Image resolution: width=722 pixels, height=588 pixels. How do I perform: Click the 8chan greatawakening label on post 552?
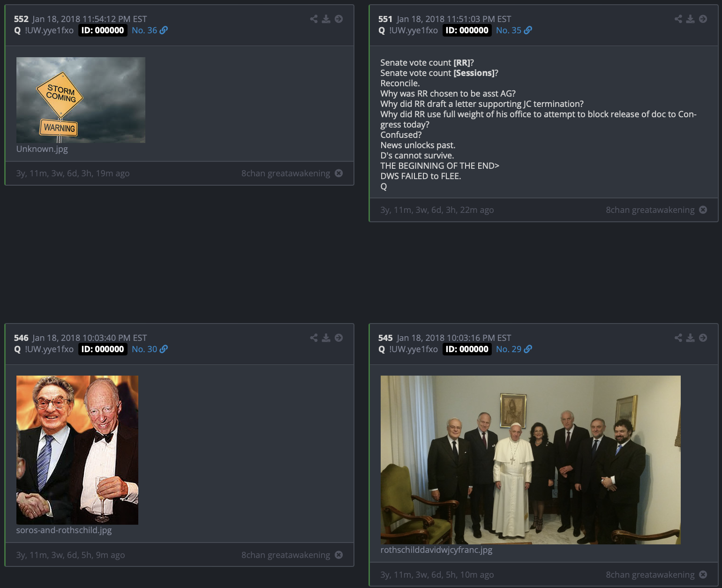click(286, 173)
